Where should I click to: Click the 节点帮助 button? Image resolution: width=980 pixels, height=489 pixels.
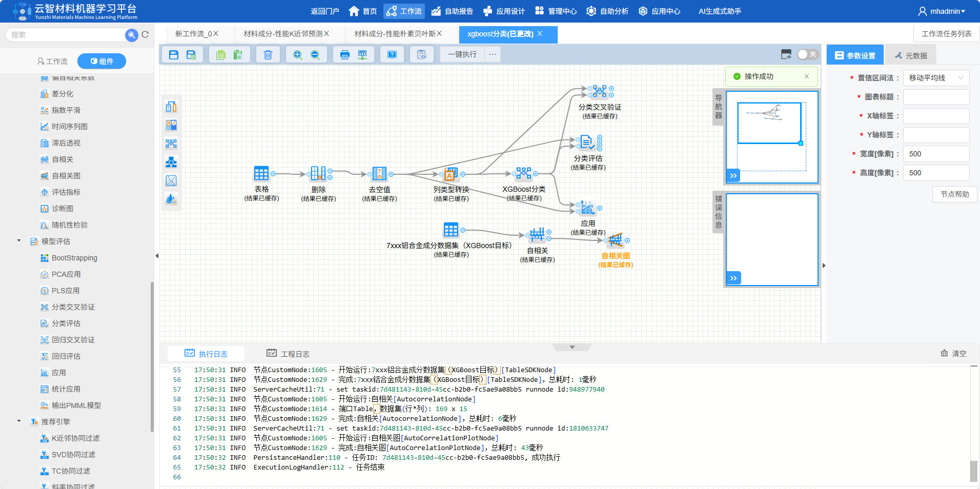click(954, 194)
